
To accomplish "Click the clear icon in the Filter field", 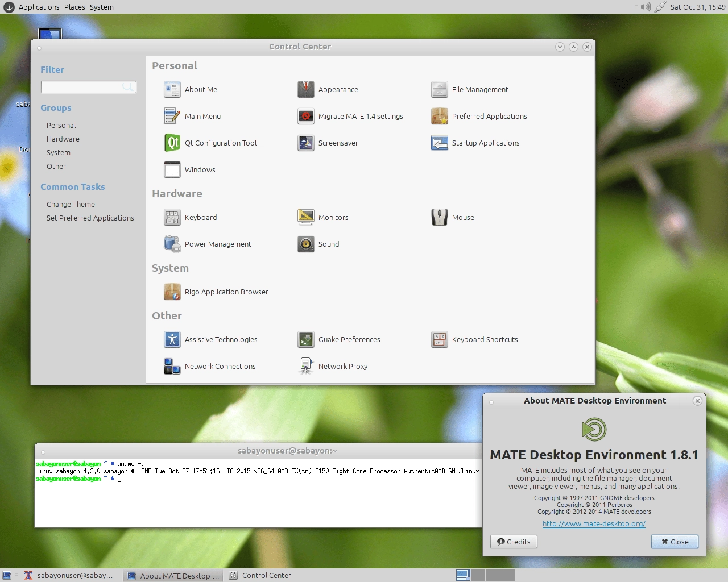I will [128, 86].
